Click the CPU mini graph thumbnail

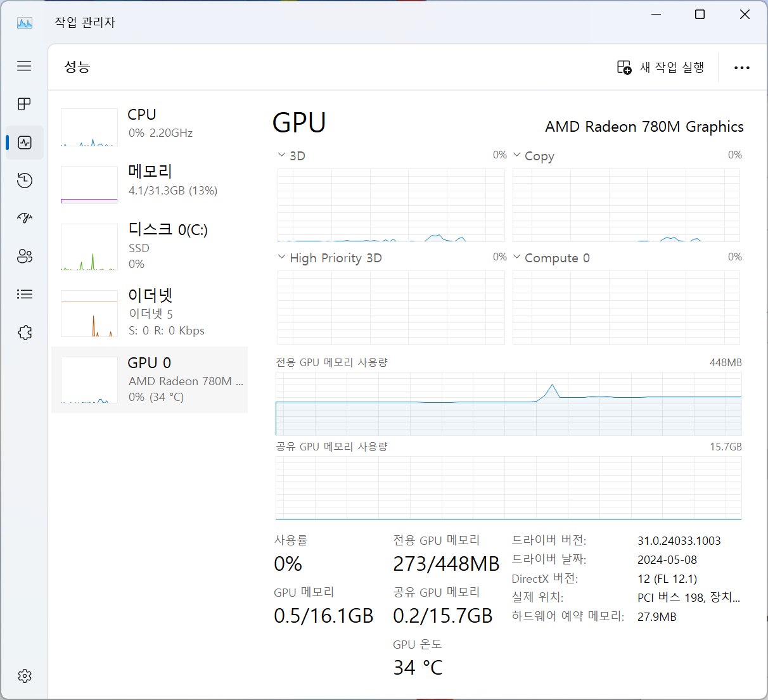pos(89,127)
